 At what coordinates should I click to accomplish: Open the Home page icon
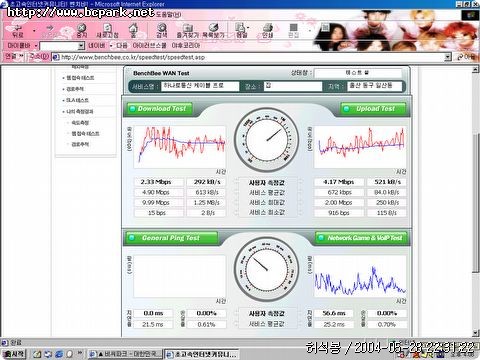133,30
